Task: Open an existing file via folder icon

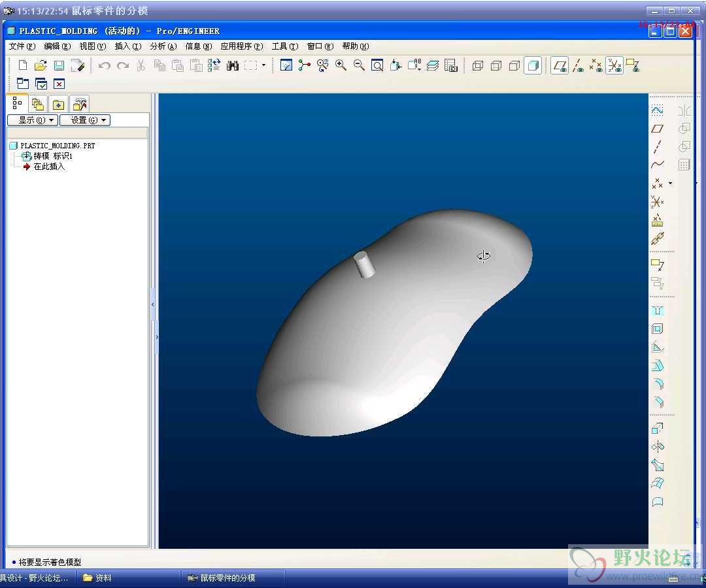Action: 41,66
